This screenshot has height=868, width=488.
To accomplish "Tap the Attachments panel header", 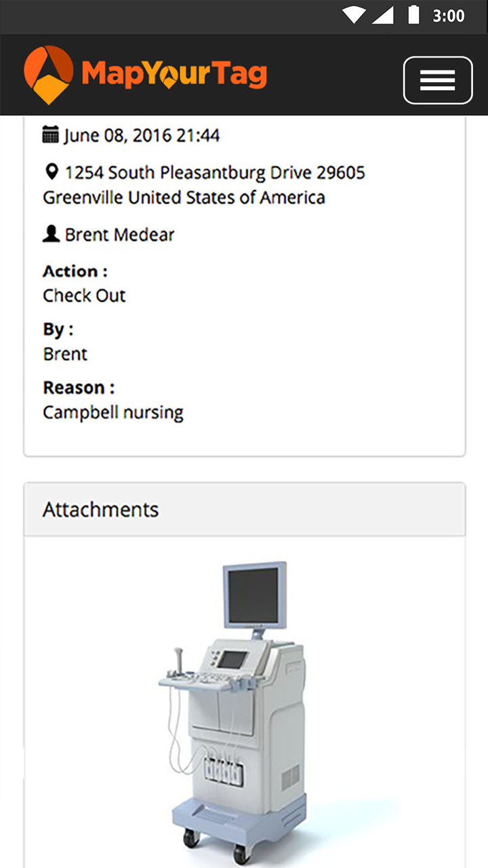I will pos(245,509).
